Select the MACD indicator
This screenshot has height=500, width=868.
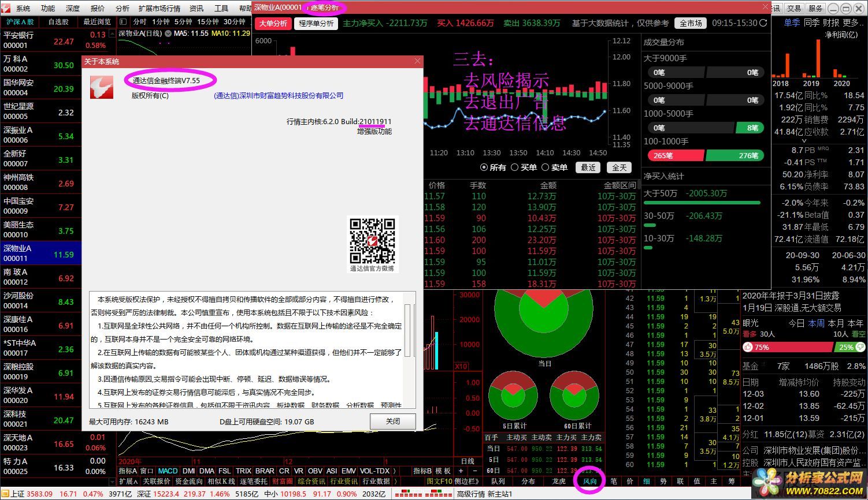coord(168,471)
